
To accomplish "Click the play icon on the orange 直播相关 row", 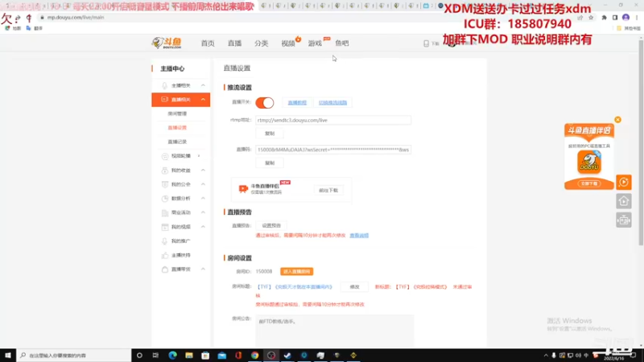I will pyautogui.click(x=164, y=99).
